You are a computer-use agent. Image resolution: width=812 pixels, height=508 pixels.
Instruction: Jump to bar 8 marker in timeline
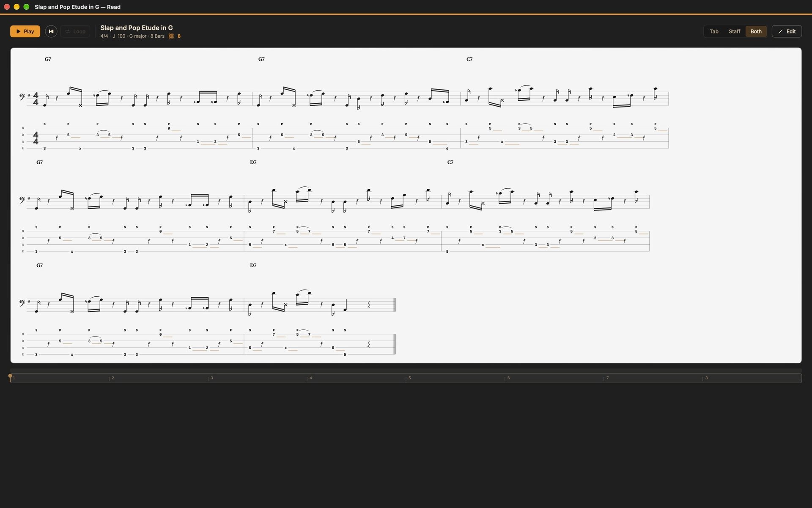pos(706,378)
